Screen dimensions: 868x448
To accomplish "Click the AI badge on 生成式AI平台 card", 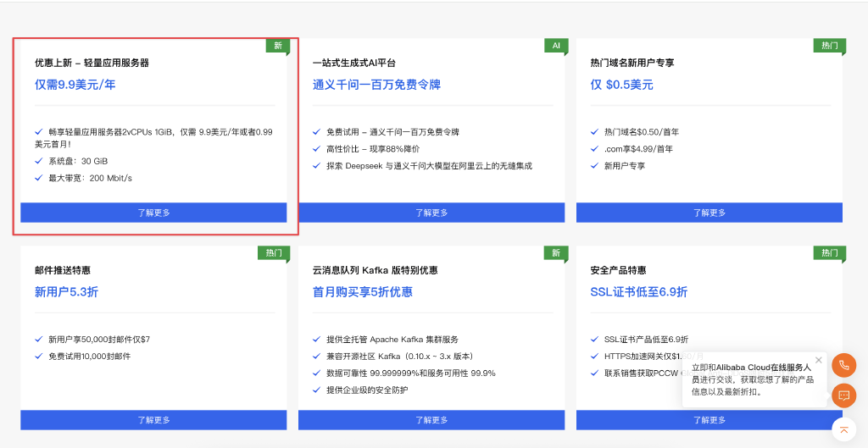I will [556, 46].
